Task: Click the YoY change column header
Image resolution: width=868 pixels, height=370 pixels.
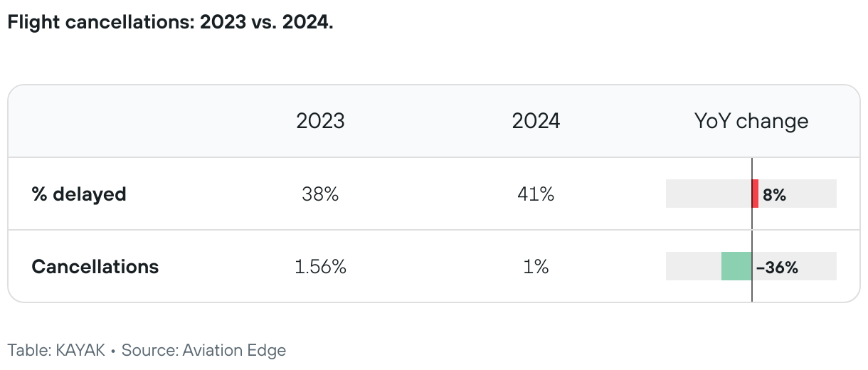Action: pyautogui.click(x=751, y=121)
